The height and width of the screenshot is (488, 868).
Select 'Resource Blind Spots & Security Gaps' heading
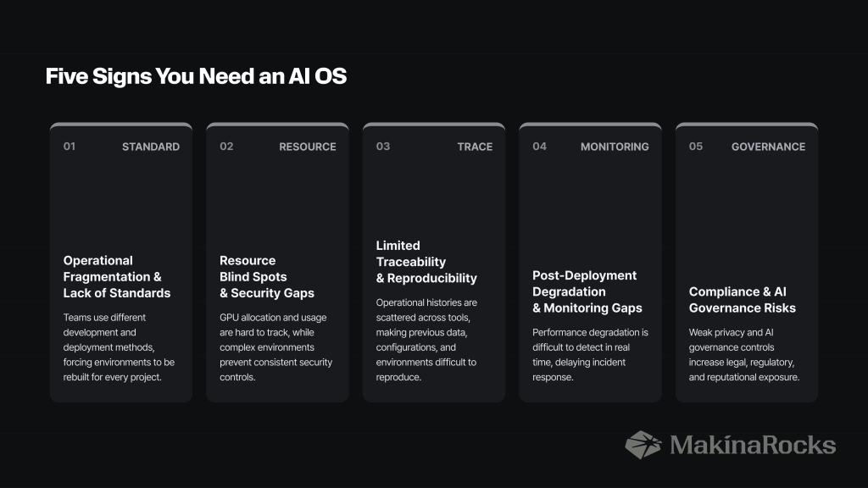point(267,277)
